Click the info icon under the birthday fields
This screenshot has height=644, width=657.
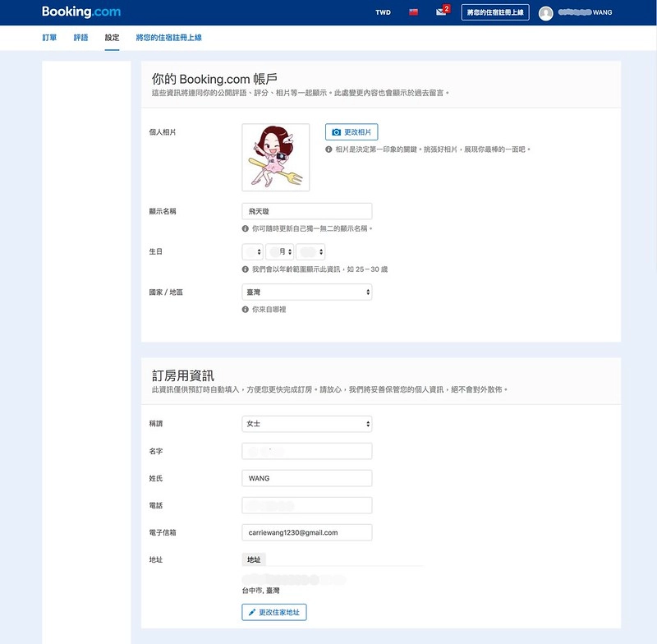coord(246,269)
